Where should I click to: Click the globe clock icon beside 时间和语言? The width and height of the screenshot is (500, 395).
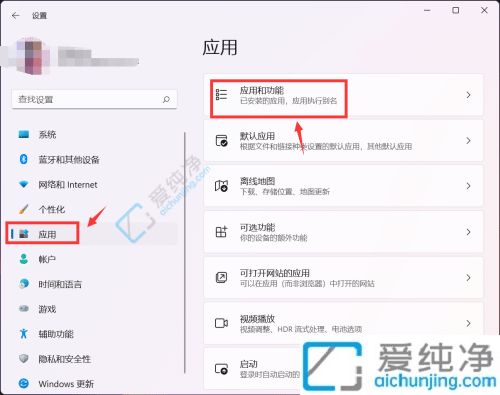point(24,284)
